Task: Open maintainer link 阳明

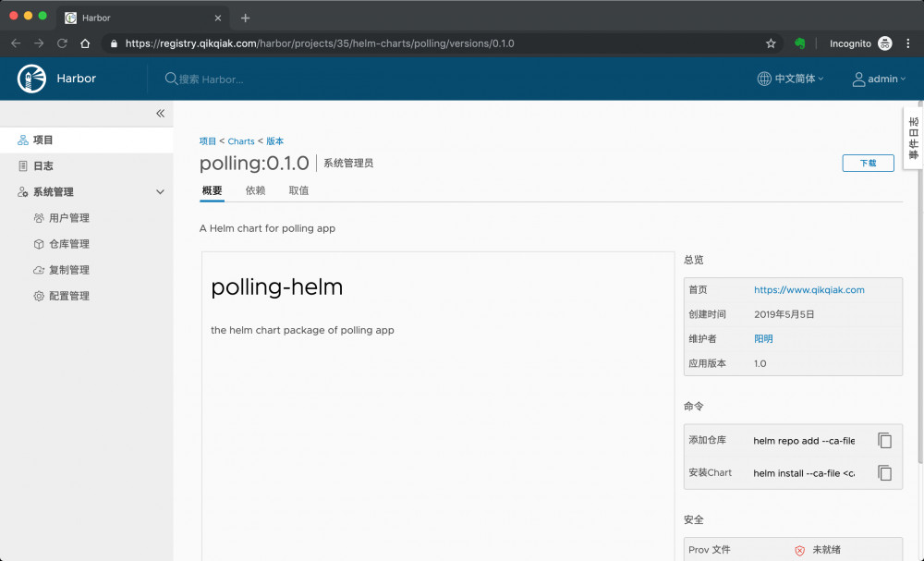Action: point(762,338)
